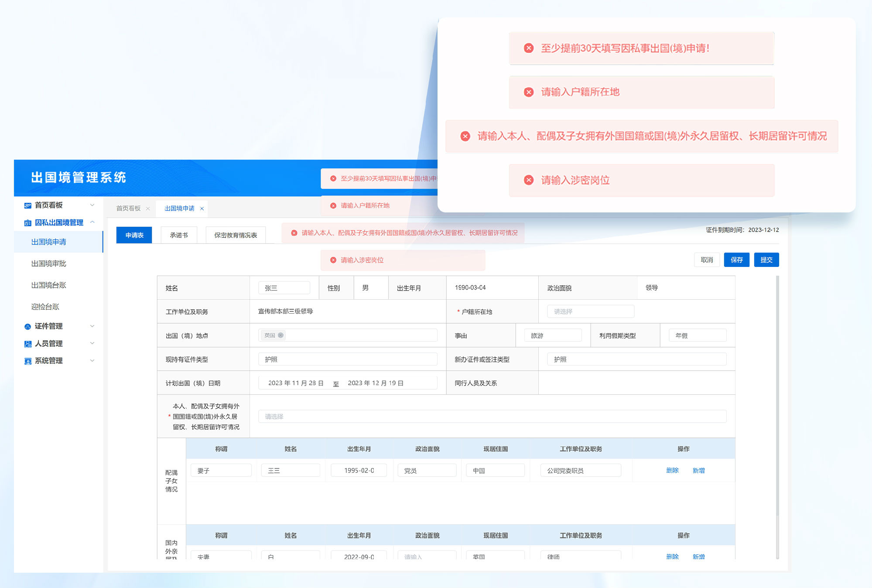Click the 提交 button
This screenshot has width=872, height=588.
click(766, 260)
